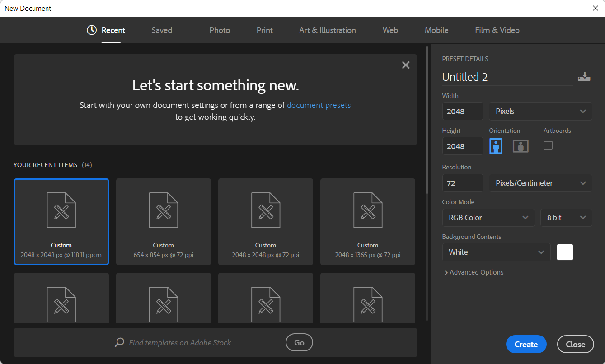The height and width of the screenshot is (364, 605).
Task: Open the RGB Color mode dropdown
Action: [x=488, y=218]
